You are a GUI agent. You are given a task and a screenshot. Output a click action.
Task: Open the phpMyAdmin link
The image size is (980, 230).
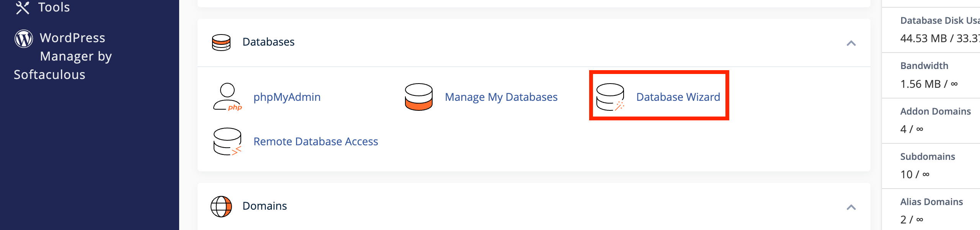[287, 97]
